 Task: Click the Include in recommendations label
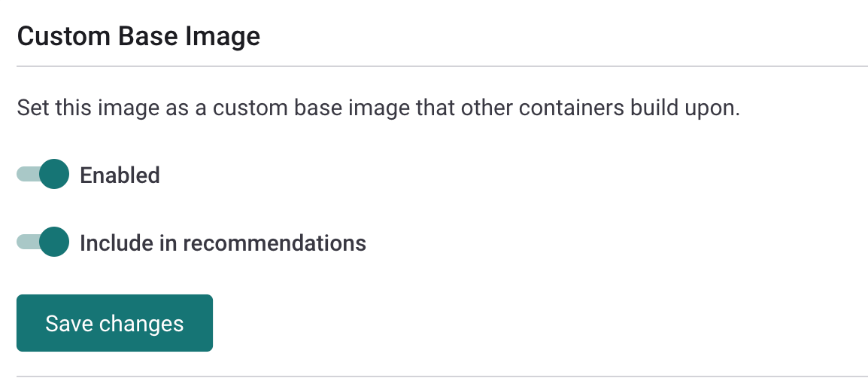tap(223, 243)
